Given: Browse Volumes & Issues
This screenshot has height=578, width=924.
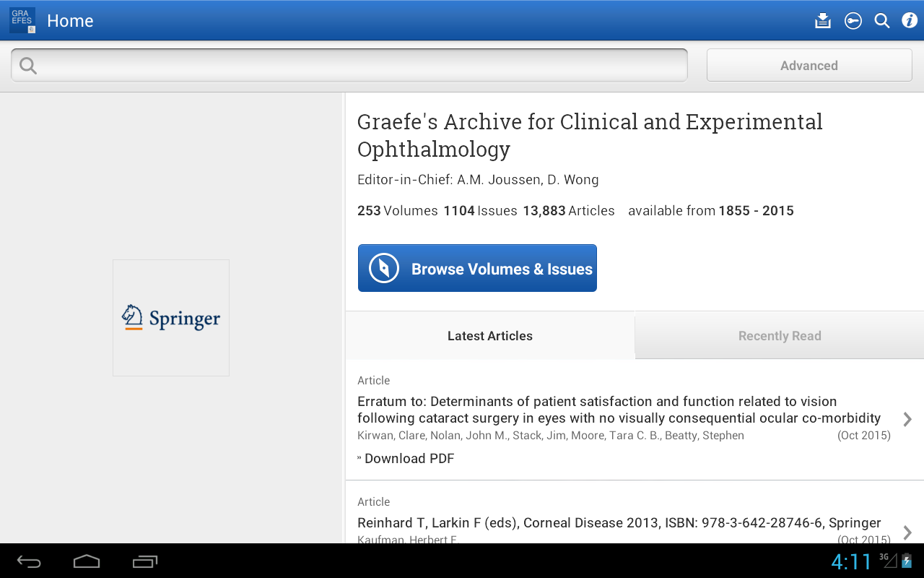Looking at the screenshot, I should (477, 269).
